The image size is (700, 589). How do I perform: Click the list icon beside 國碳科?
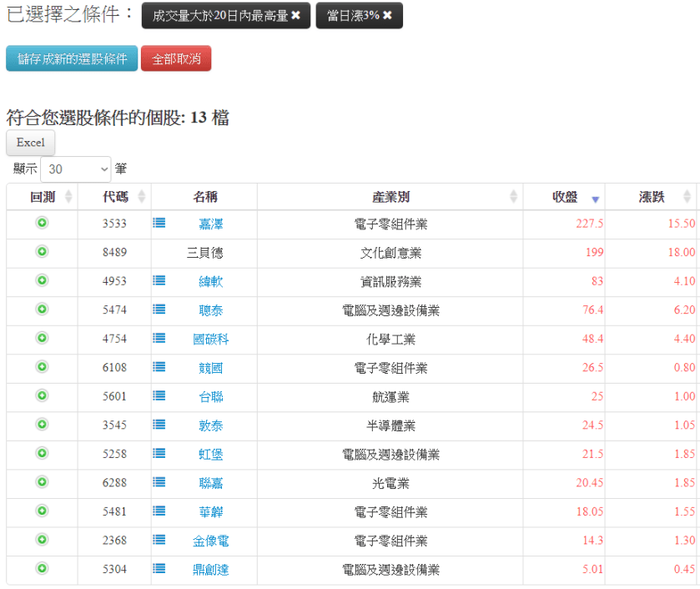[159, 339]
